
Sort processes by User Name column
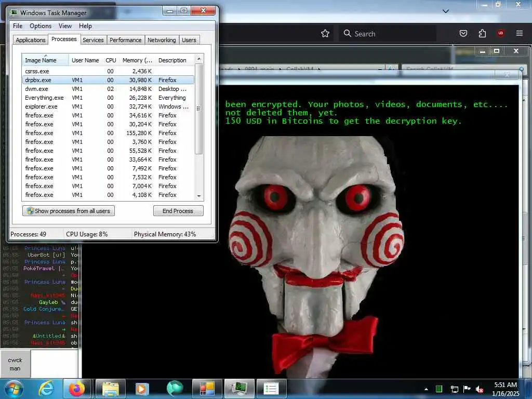(85, 60)
